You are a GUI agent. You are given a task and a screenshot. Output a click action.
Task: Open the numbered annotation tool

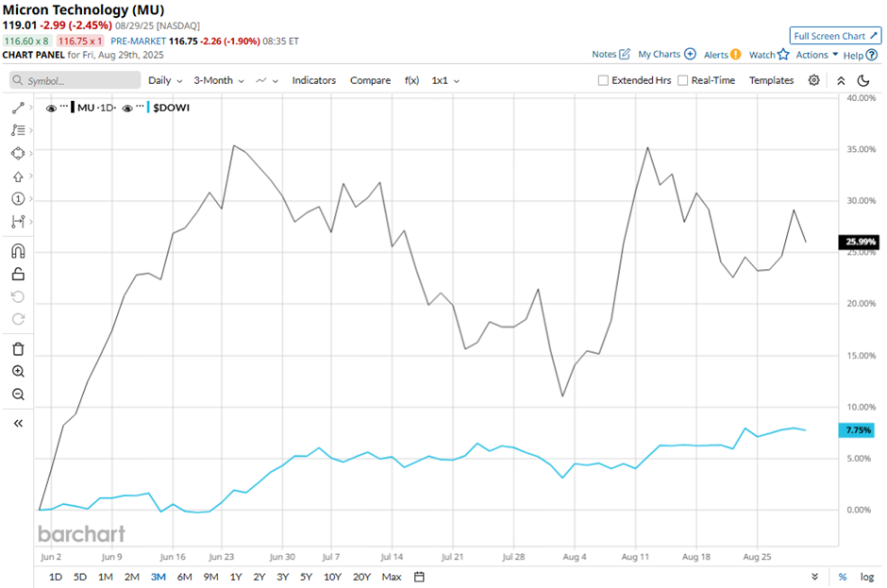18,198
